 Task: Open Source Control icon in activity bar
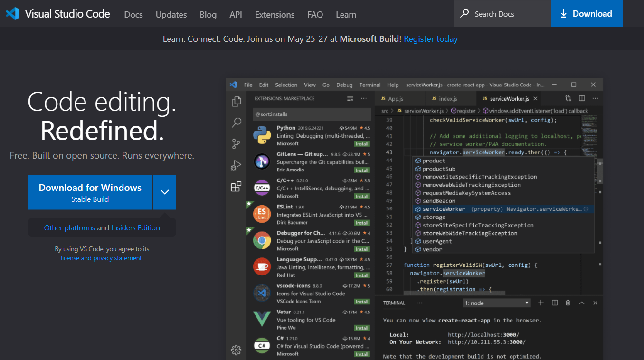pyautogui.click(x=236, y=144)
